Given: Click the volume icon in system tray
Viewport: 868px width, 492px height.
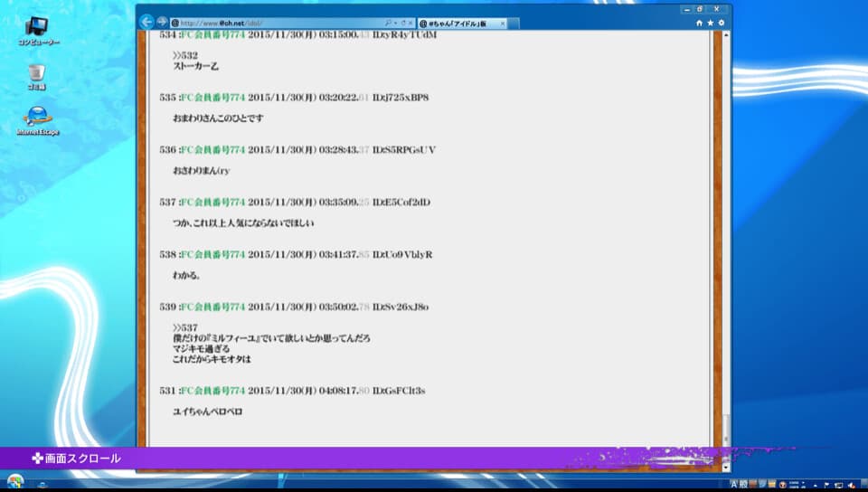Looking at the screenshot, I should [851, 485].
